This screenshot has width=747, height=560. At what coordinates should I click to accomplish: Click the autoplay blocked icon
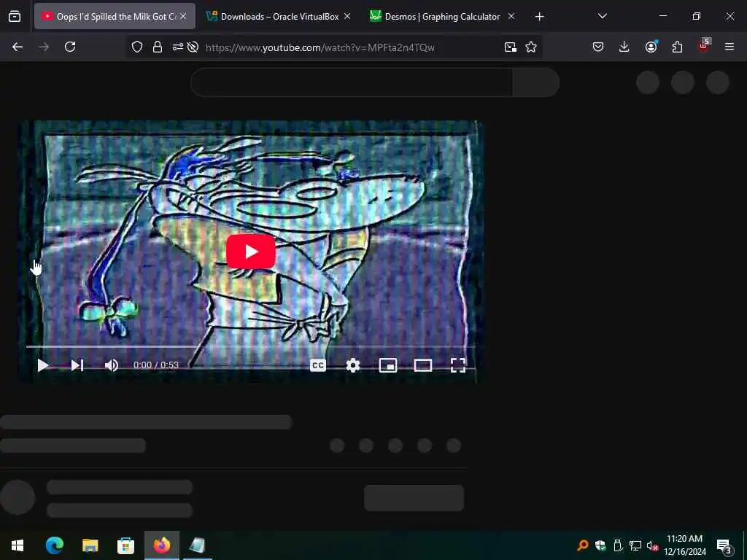[x=193, y=47]
